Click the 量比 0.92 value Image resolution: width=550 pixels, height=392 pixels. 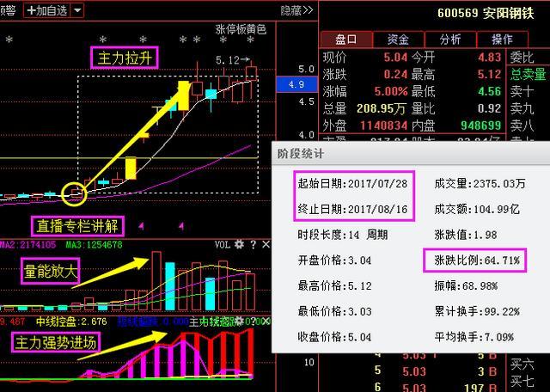click(489, 108)
